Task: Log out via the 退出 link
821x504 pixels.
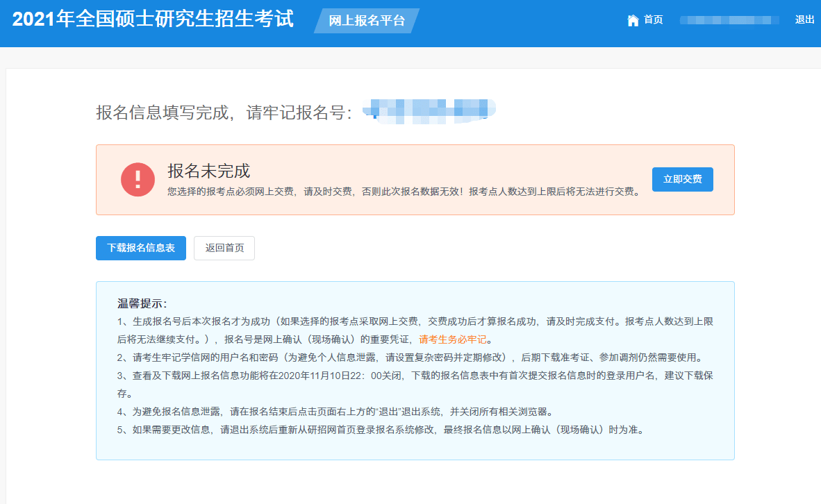Action: click(804, 20)
